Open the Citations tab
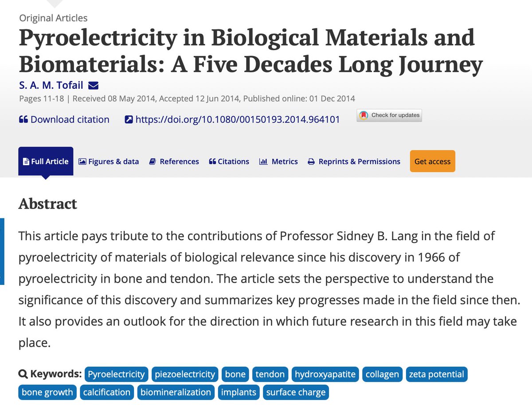The image size is (532, 411). 229,162
